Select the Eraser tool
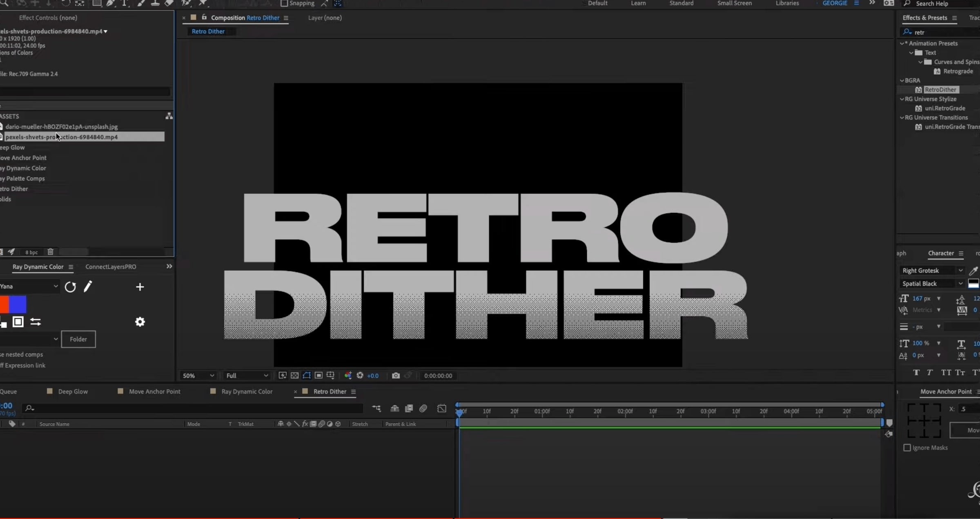Image resolution: width=980 pixels, height=519 pixels. 169,3
